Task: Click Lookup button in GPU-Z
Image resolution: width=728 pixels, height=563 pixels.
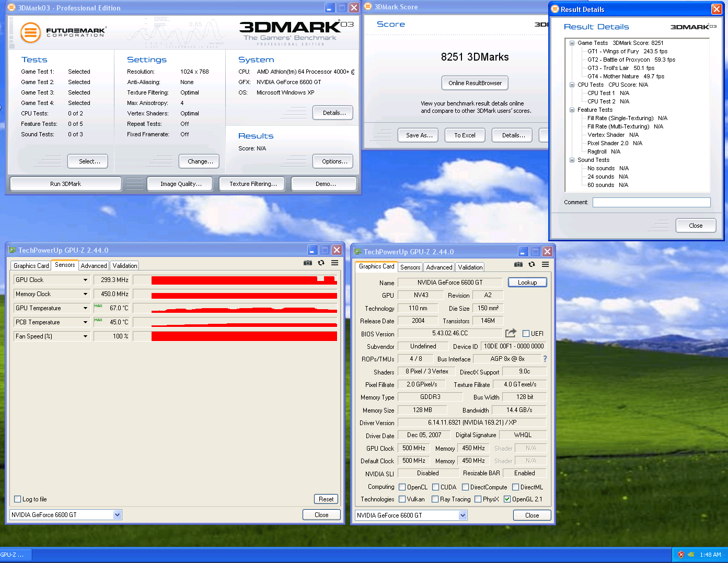Action: pos(527,283)
